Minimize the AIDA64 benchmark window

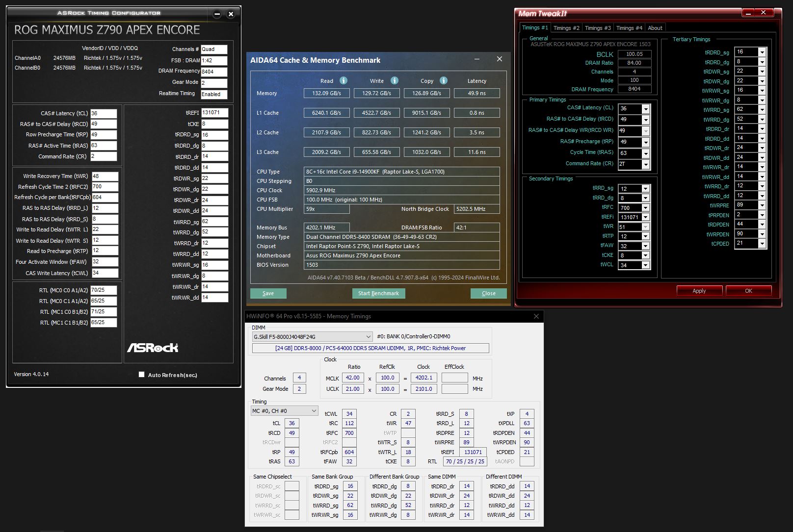tap(477, 59)
